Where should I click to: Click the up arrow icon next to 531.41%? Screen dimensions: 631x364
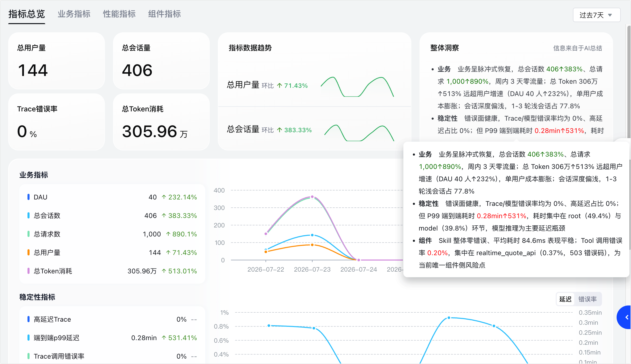[x=164, y=338]
